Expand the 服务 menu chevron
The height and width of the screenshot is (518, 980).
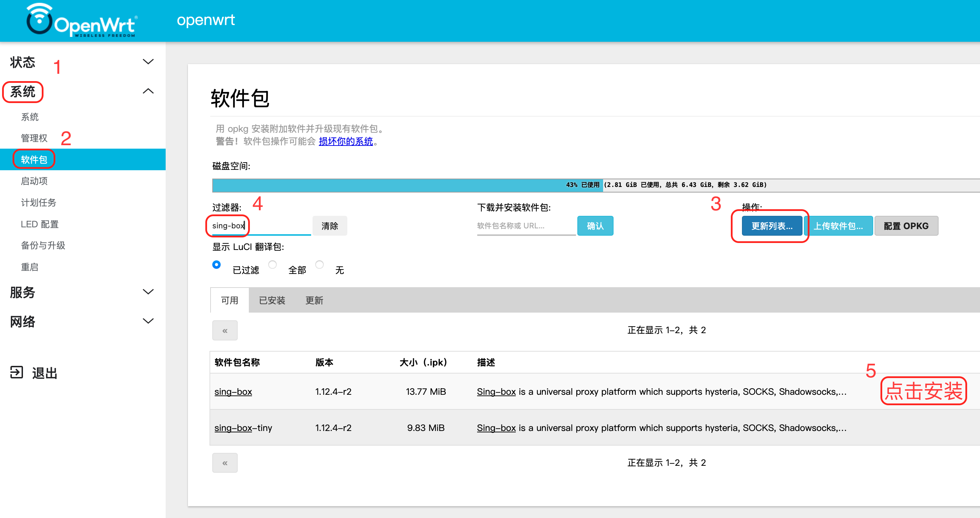tap(148, 292)
